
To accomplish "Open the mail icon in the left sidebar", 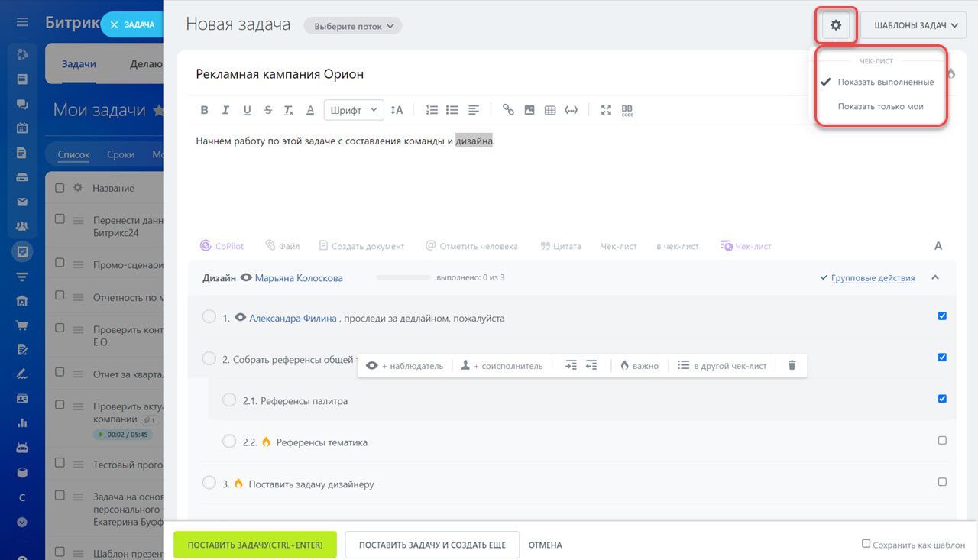I will click(x=22, y=202).
